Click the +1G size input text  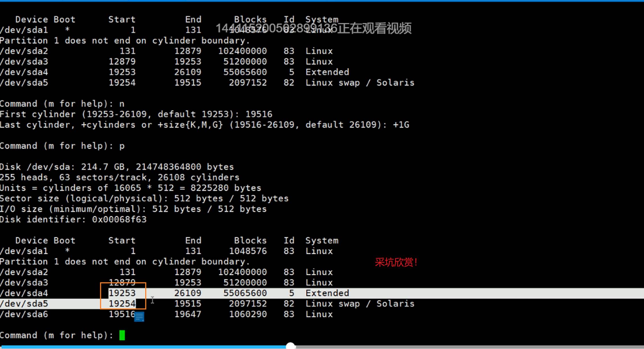click(x=401, y=125)
